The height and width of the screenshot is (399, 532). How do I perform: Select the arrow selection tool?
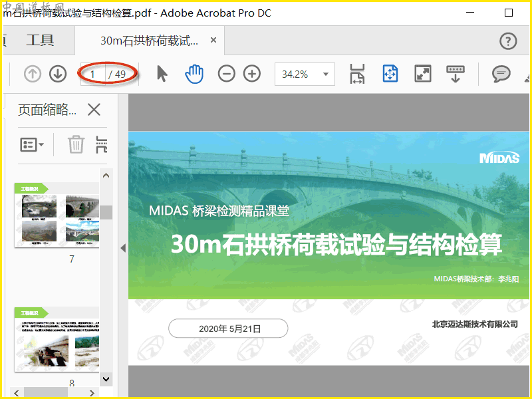(162, 74)
